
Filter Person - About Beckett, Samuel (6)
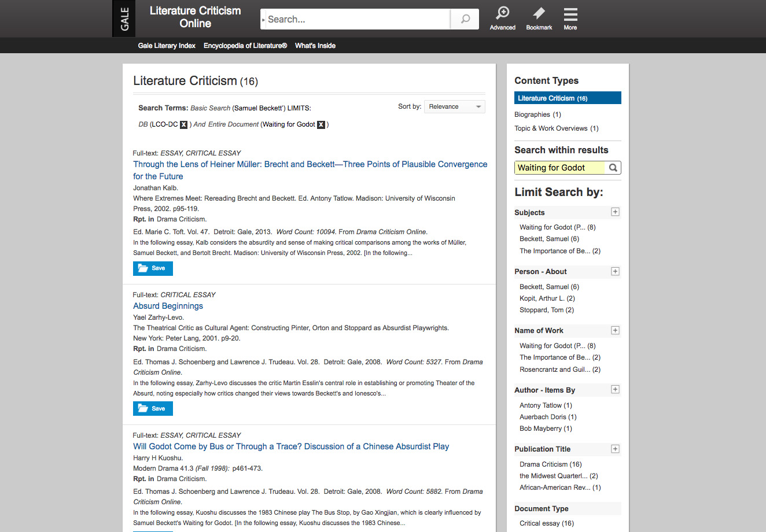(x=549, y=287)
